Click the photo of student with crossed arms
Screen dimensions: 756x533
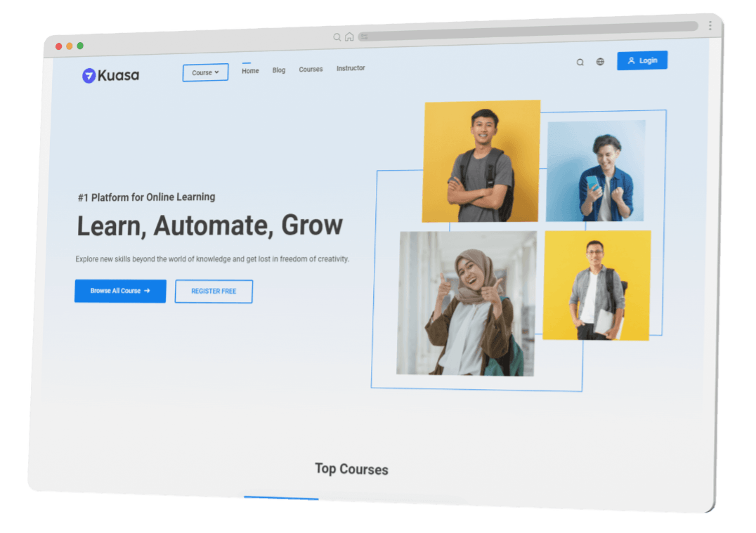point(481,161)
